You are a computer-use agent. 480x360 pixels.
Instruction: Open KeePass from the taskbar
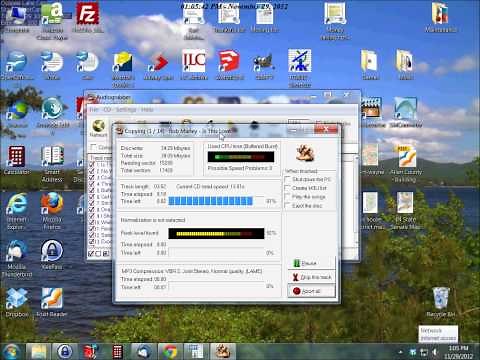pos(64,352)
